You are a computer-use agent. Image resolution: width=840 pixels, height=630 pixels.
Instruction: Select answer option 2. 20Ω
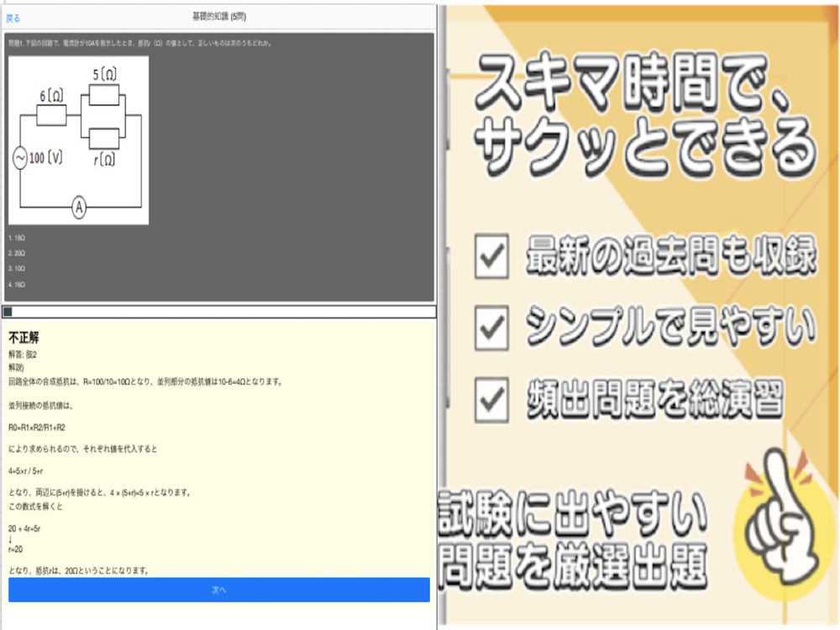pyautogui.click(x=17, y=253)
